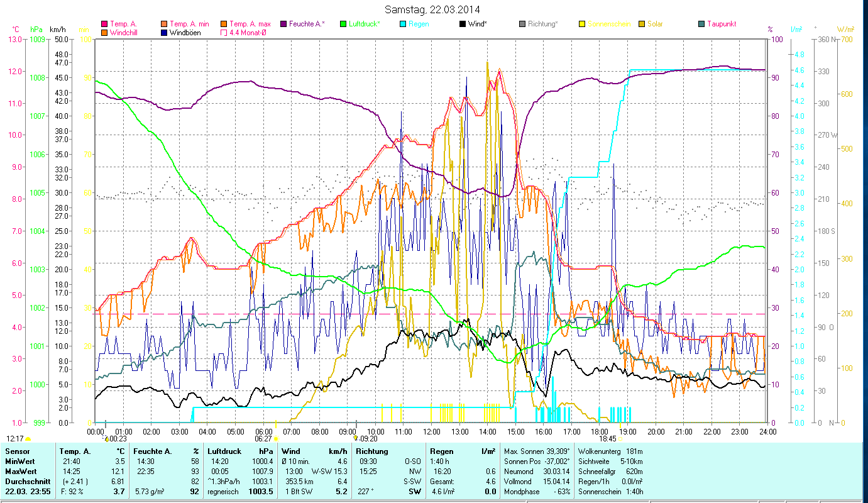Click the "Max. Sonnen 39,309°" entry

click(536, 451)
